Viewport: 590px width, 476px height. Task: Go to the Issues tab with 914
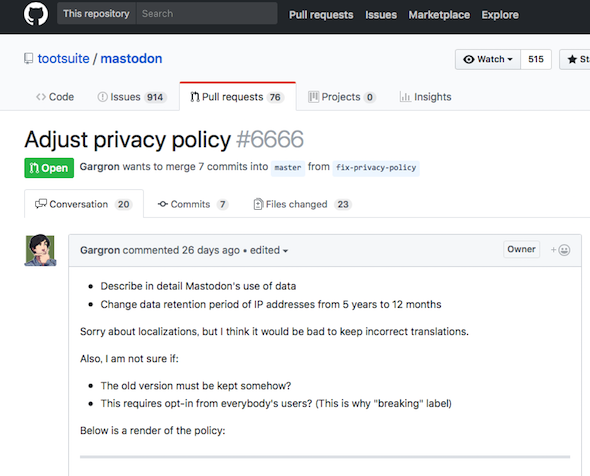(x=132, y=97)
